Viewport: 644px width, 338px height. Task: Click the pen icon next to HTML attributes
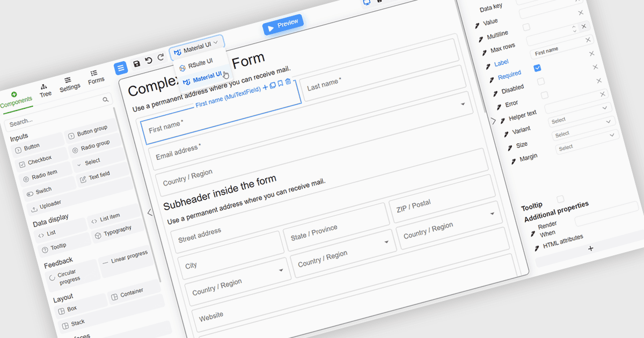coord(537,248)
